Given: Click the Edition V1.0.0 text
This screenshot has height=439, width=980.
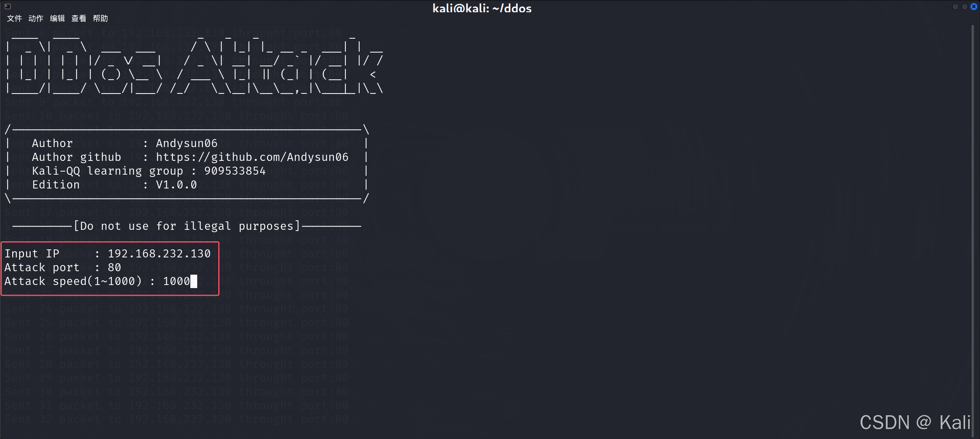Looking at the screenshot, I should [x=176, y=185].
